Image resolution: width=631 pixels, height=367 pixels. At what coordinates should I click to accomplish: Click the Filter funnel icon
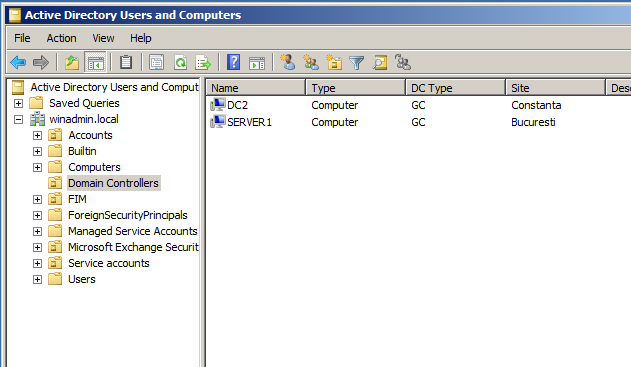pos(357,63)
